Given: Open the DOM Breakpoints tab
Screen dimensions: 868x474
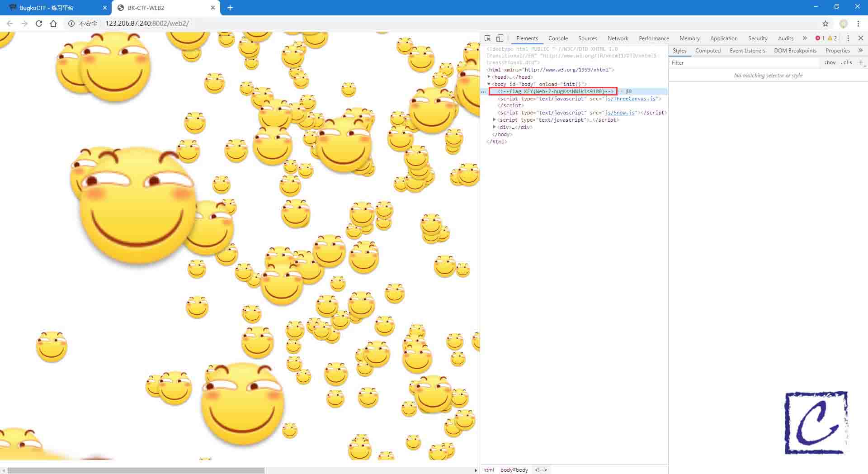Looking at the screenshot, I should (x=795, y=51).
